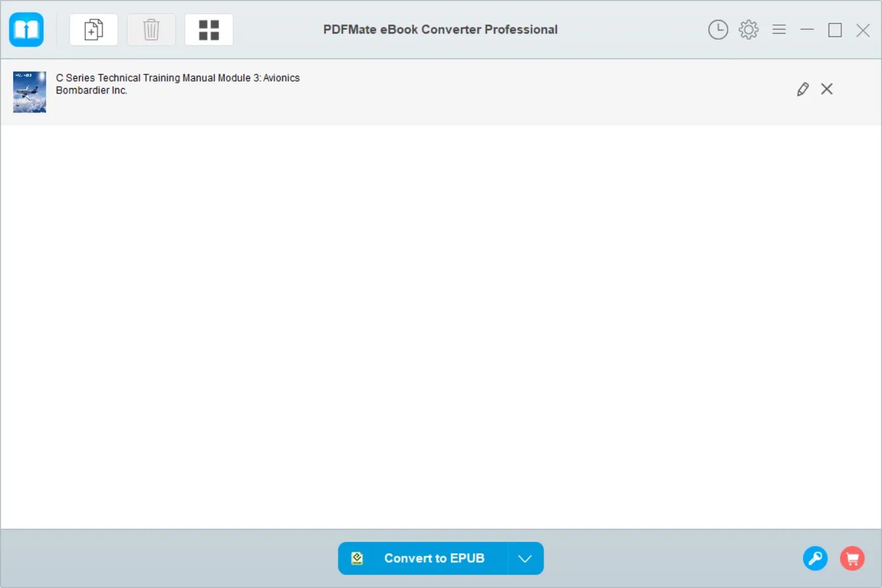The width and height of the screenshot is (882, 588).
Task: Click the PDFMate app logo
Action: pyautogui.click(x=26, y=29)
